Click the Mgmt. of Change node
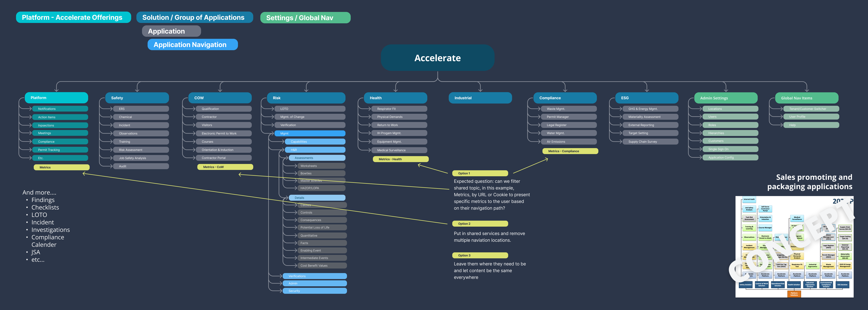The height and width of the screenshot is (310, 868). click(310, 117)
